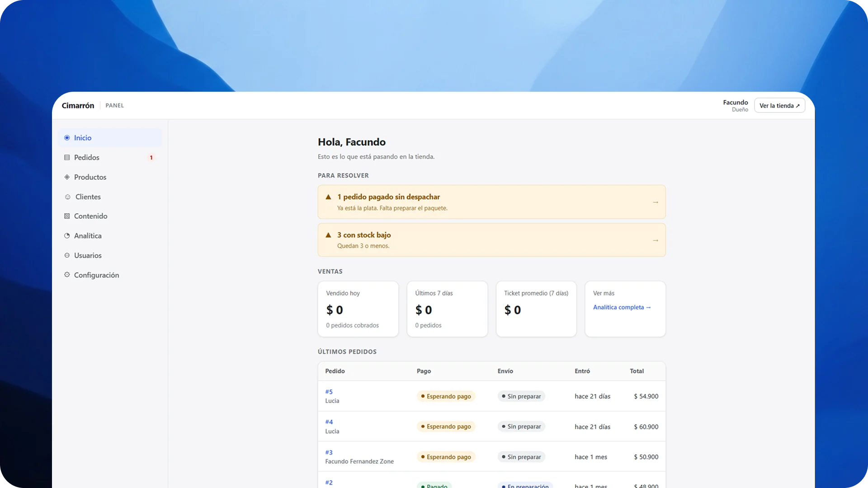Click 'hace 21 días' on order #4
This screenshot has height=488, width=868.
592,427
